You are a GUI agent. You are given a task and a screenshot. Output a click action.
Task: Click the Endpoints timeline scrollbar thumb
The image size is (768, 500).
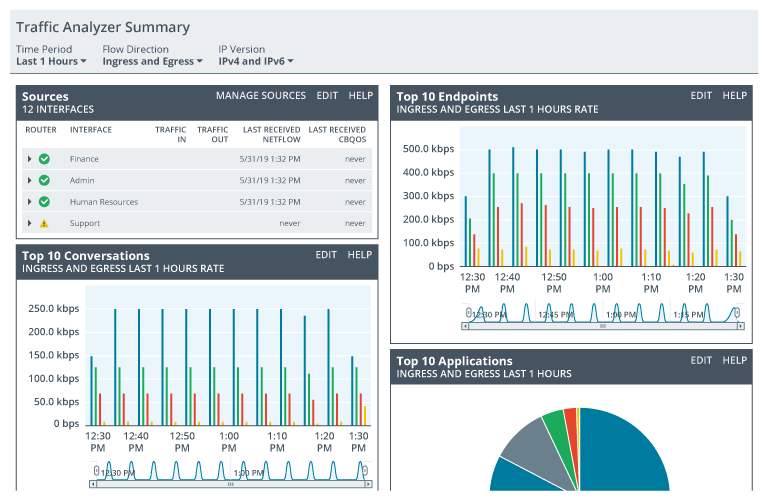pos(603,326)
